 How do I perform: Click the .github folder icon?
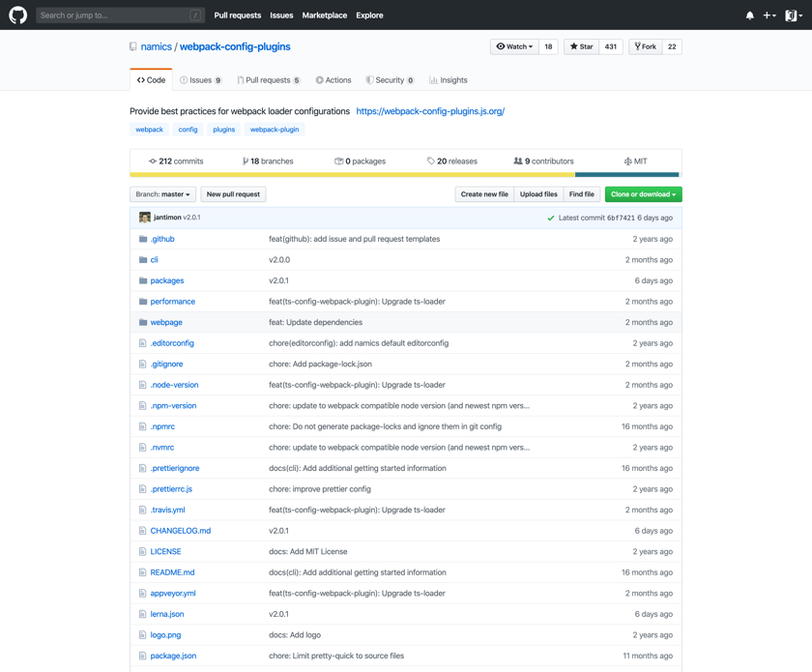(x=143, y=239)
